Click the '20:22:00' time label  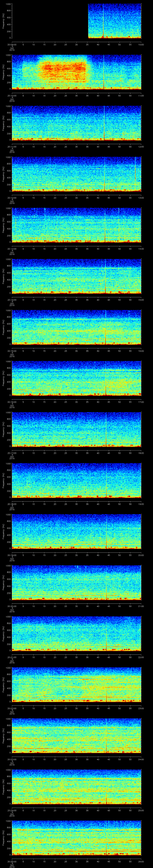12,708
